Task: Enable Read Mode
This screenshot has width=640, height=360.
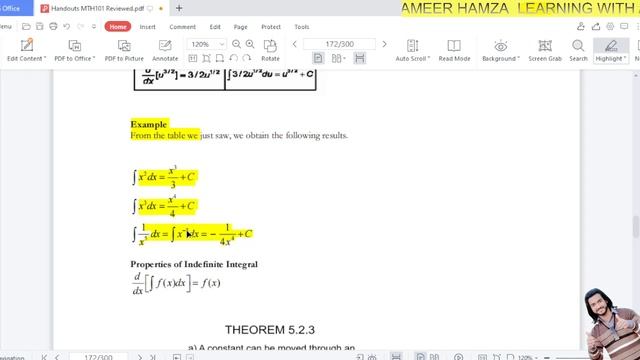Action: point(454,50)
